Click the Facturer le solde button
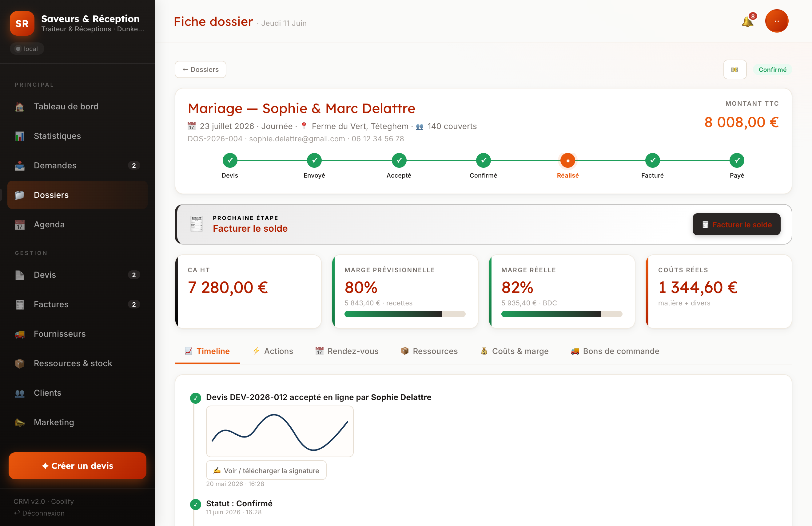812x526 pixels. [736, 225]
